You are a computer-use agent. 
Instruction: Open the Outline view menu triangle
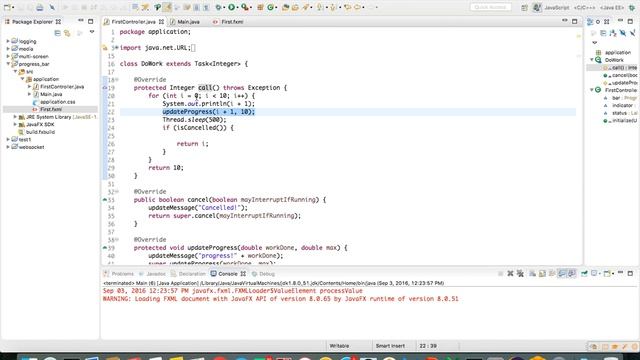coord(595,42)
